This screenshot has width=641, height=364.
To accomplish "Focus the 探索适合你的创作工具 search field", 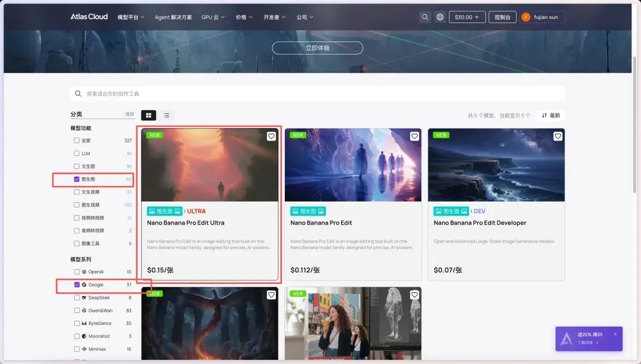I will click(x=317, y=94).
